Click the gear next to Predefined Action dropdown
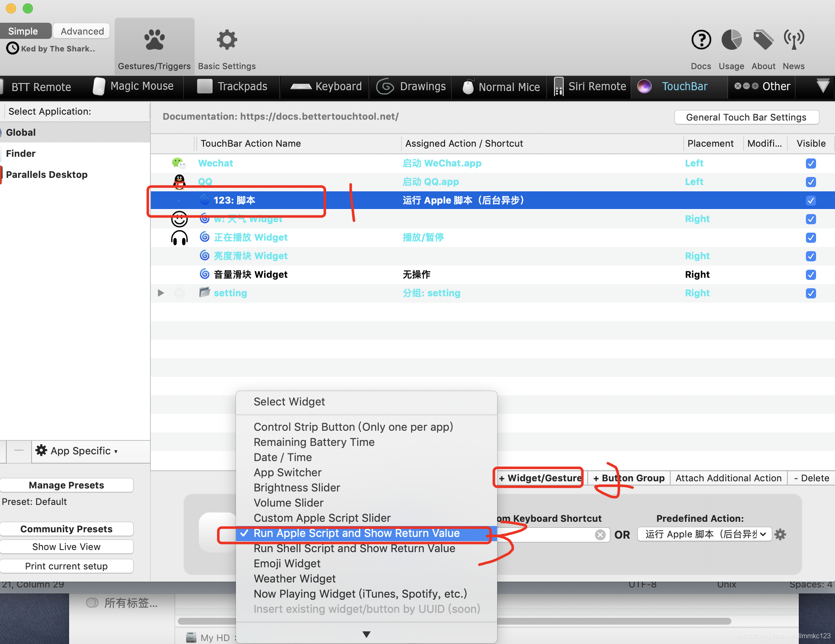Image resolution: width=835 pixels, height=644 pixels. (781, 534)
